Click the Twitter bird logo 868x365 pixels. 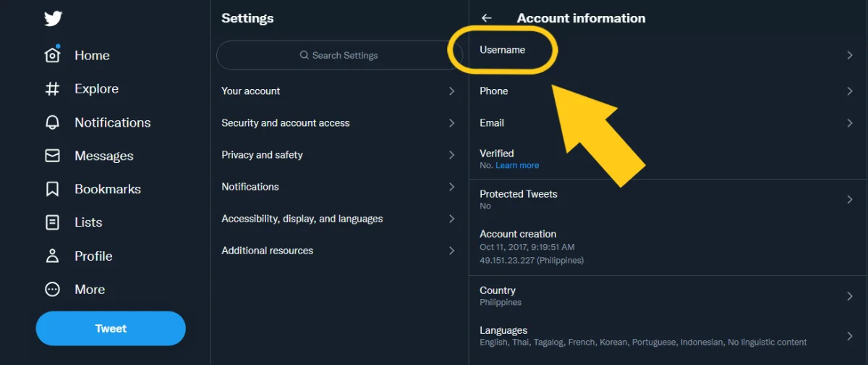[53, 18]
